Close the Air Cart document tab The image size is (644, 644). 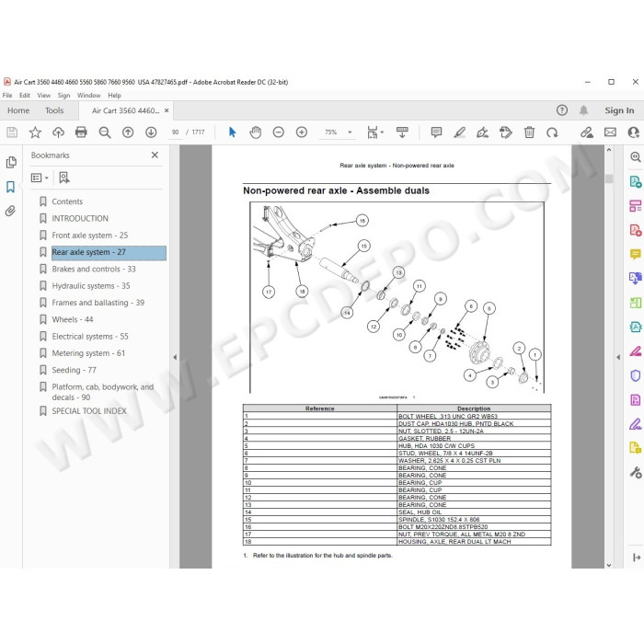(x=167, y=110)
